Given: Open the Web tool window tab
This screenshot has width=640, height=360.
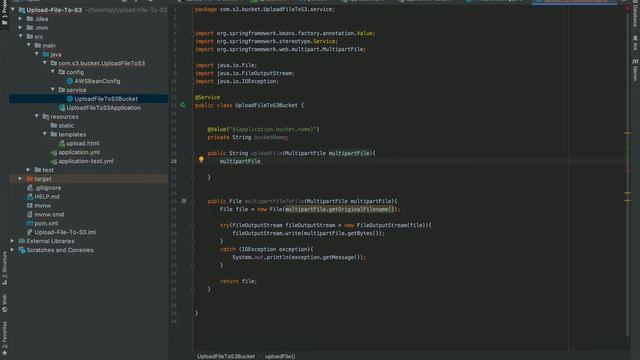Looking at the screenshot, I should 4,303.
